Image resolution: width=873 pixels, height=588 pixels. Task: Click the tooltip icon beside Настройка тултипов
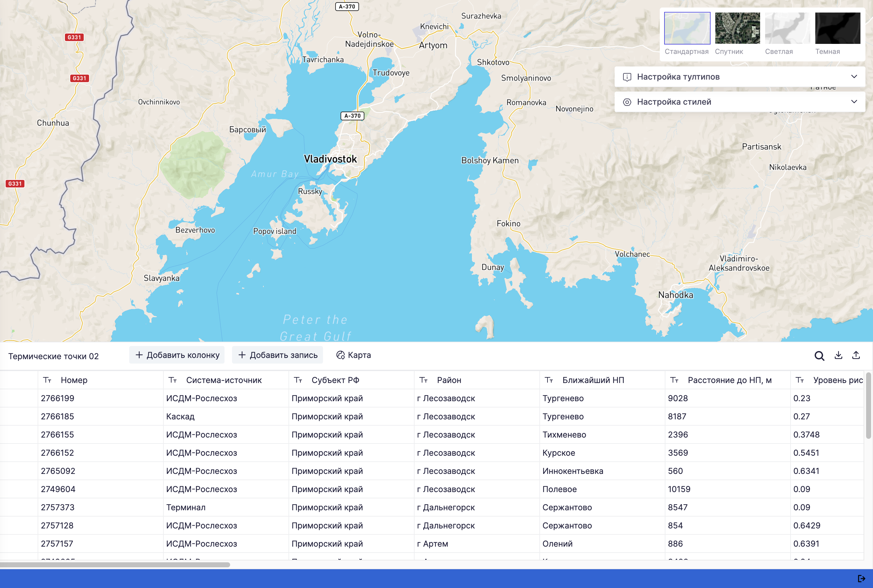point(627,77)
